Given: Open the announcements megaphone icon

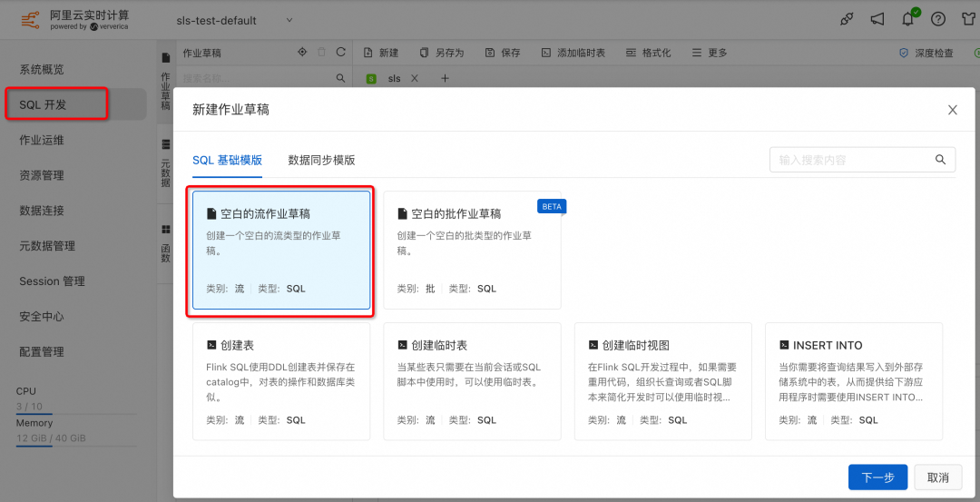Looking at the screenshot, I should (x=877, y=19).
